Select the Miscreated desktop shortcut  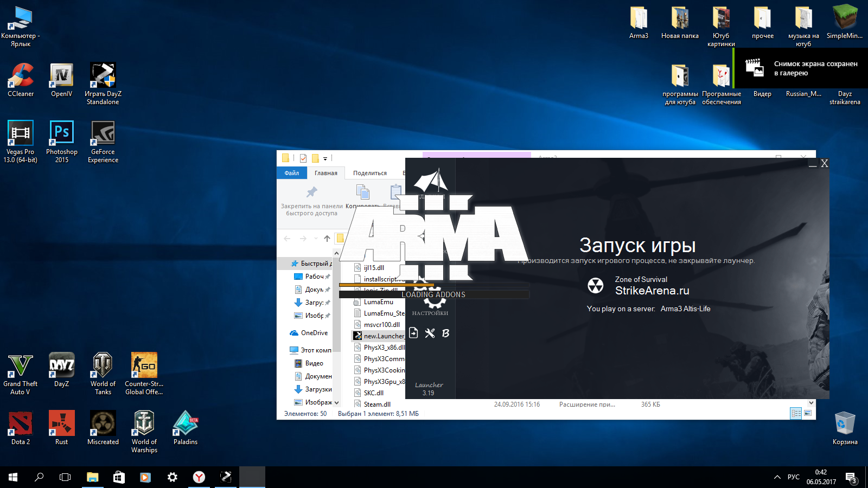tap(103, 428)
